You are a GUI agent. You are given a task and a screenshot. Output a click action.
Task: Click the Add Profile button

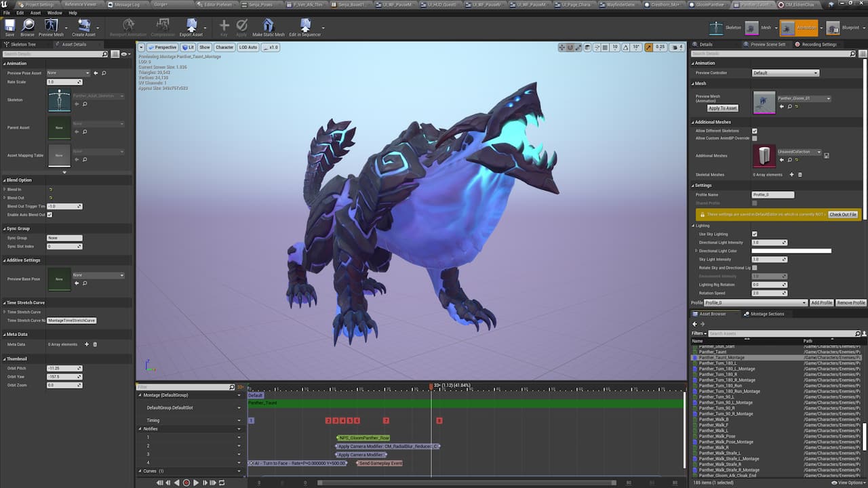tap(821, 303)
